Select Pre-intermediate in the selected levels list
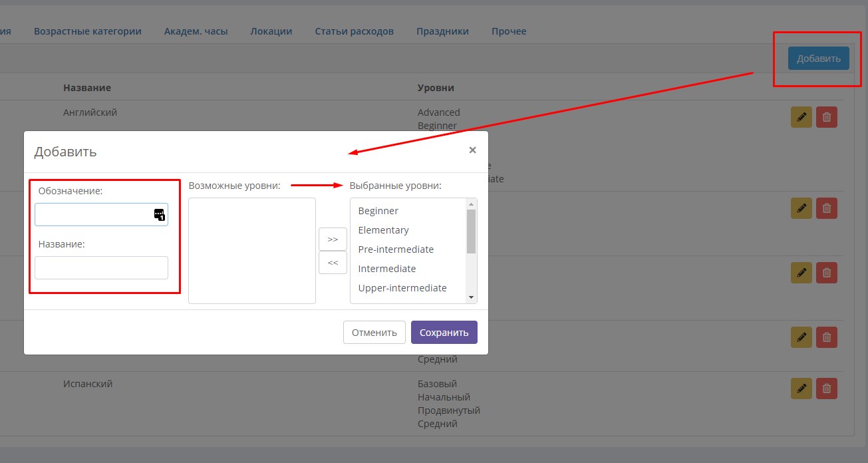868x463 pixels. click(396, 249)
